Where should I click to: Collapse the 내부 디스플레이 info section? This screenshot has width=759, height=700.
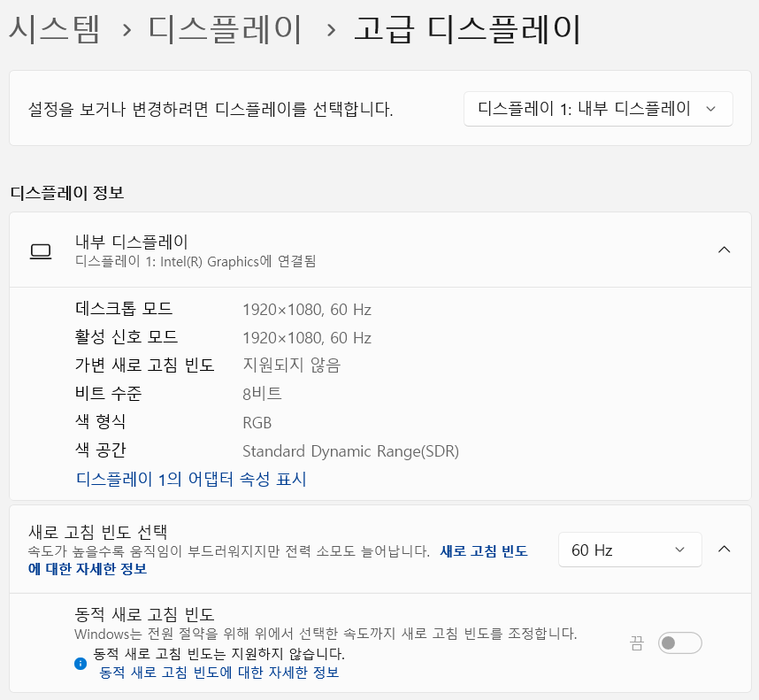pyautogui.click(x=724, y=250)
